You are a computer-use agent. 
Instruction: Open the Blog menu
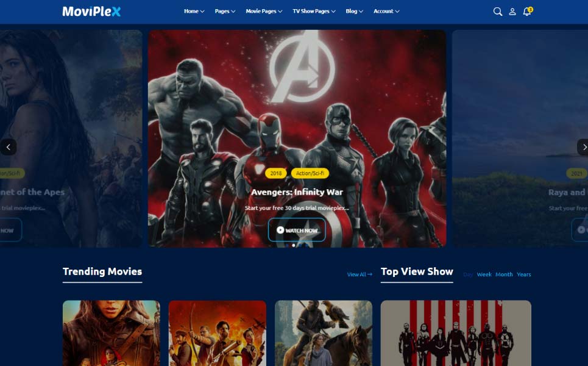[354, 11]
